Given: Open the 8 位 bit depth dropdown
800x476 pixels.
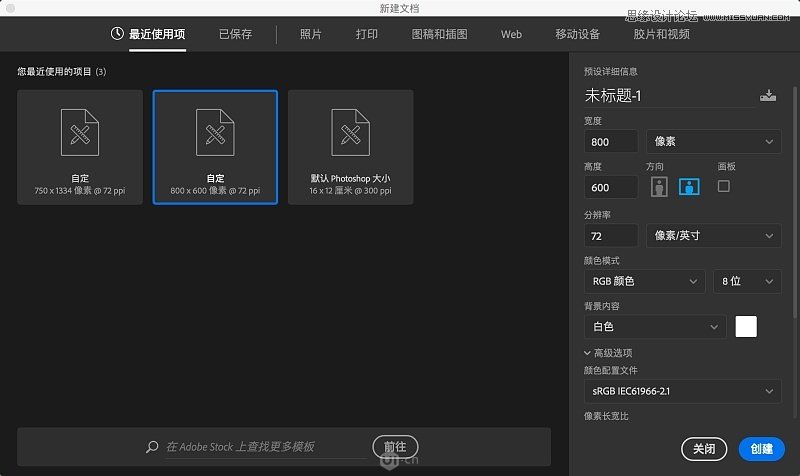Looking at the screenshot, I should (x=746, y=282).
